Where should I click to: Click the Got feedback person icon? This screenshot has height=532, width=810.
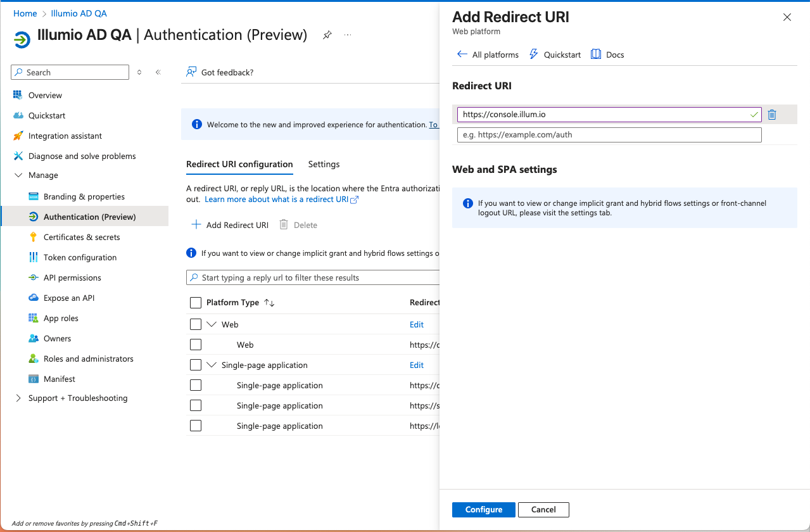[x=191, y=72]
